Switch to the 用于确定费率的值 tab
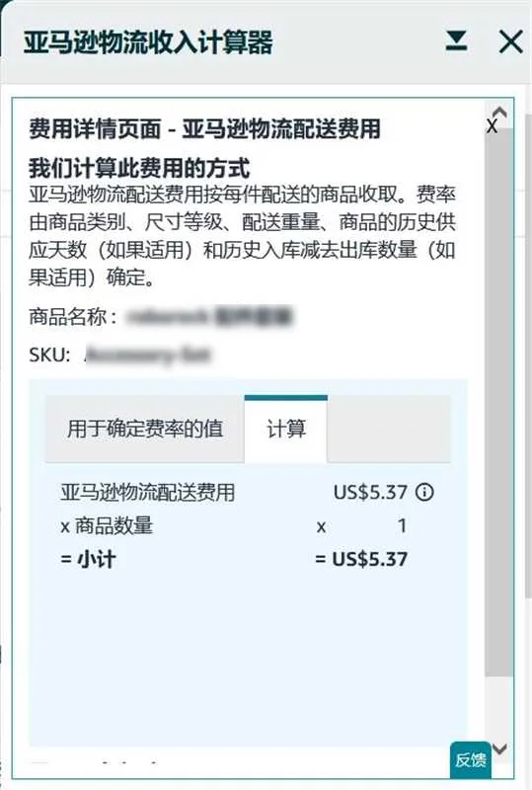 click(145, 429)
